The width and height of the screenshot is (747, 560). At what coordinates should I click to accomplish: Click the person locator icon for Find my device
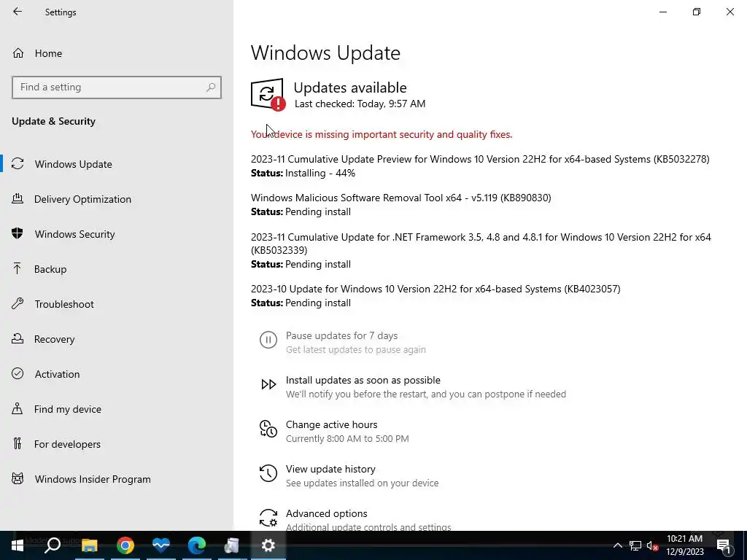(18, 408)
